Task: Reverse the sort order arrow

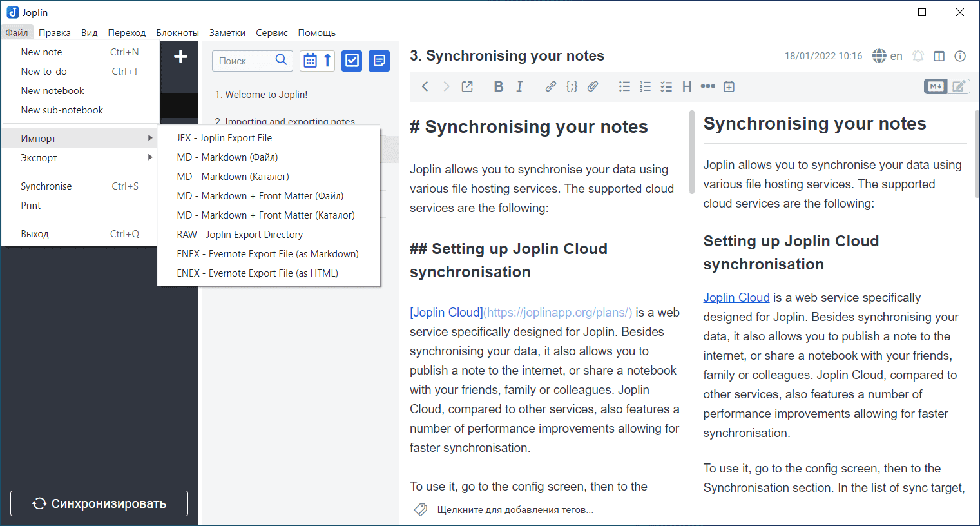Action: (x=327, y=61)
